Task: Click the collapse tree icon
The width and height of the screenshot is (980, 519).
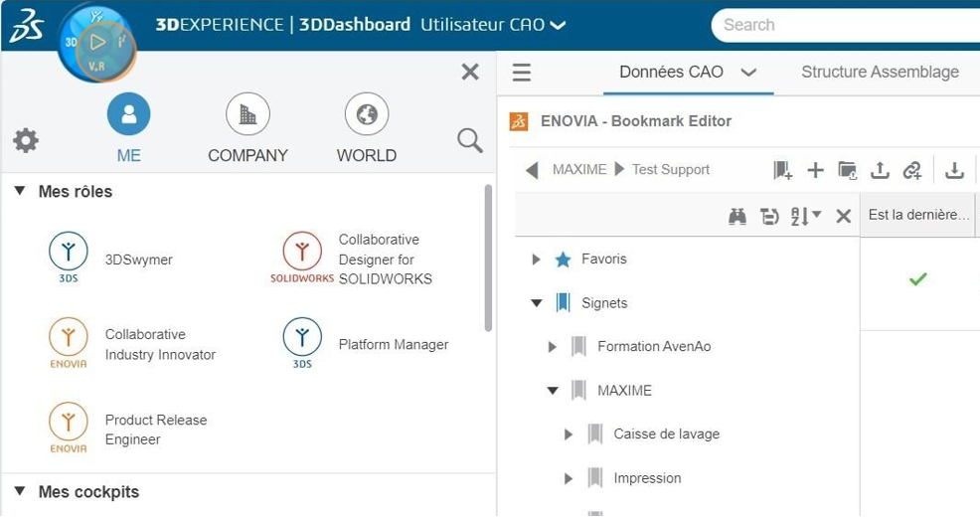Action: [769, 217]
